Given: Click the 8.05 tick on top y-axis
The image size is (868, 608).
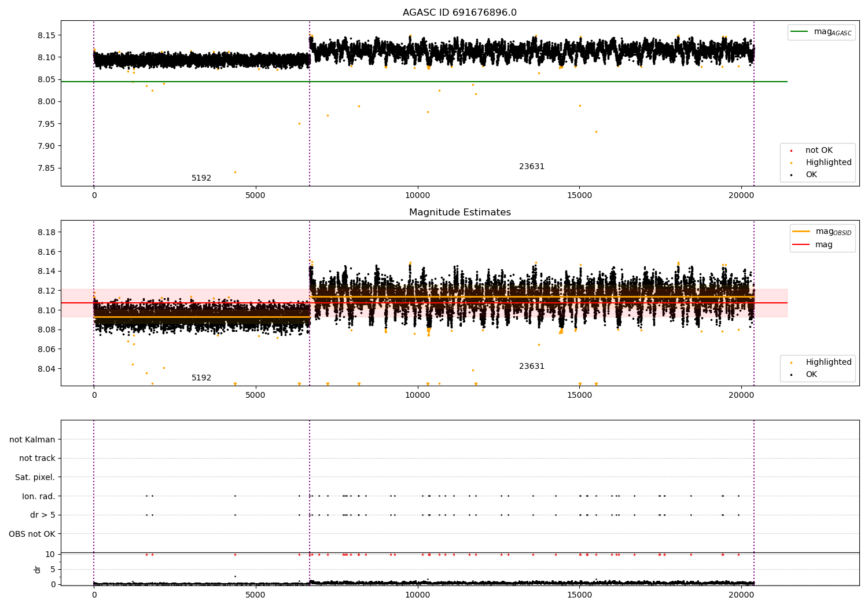Looking at the screenshot, I should tap(46, 79).
